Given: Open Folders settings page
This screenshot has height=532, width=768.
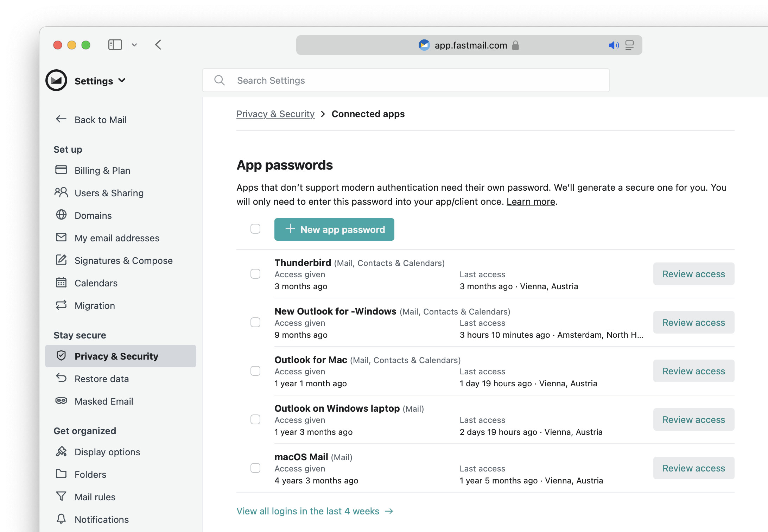Looking at the screenshot, I should coord(121,474).
